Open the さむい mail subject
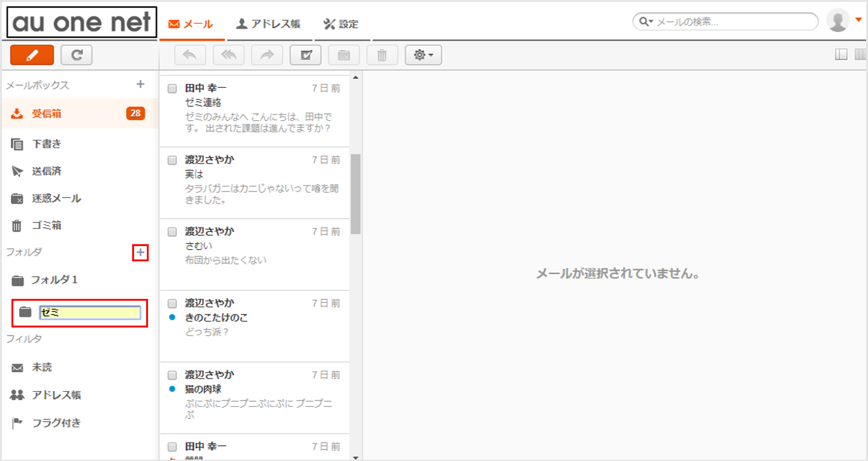The width and height of the screenshot is (868, 461). (198, 245)
